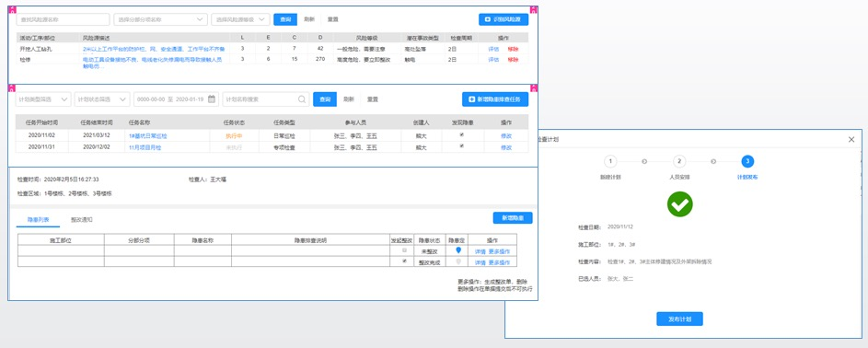
Task: Click 评估 for the 开挖人工钻孔 row
Action: point(493,49)
